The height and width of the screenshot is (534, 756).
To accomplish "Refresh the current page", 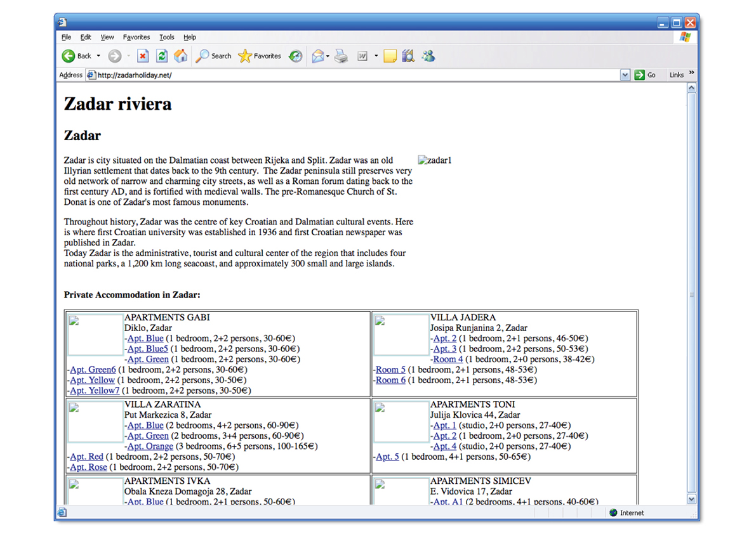I will [162, 56].
